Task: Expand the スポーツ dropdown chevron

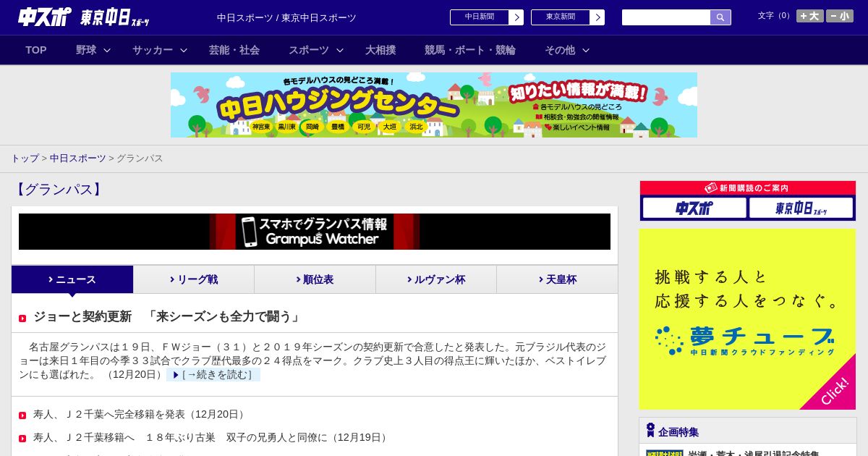Action: point(340,51)
